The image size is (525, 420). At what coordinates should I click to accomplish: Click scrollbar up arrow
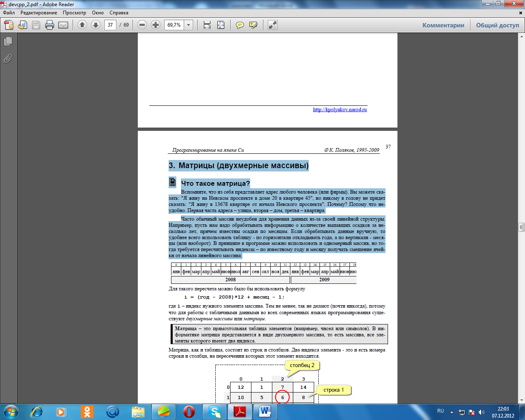[x=521, y=37]
